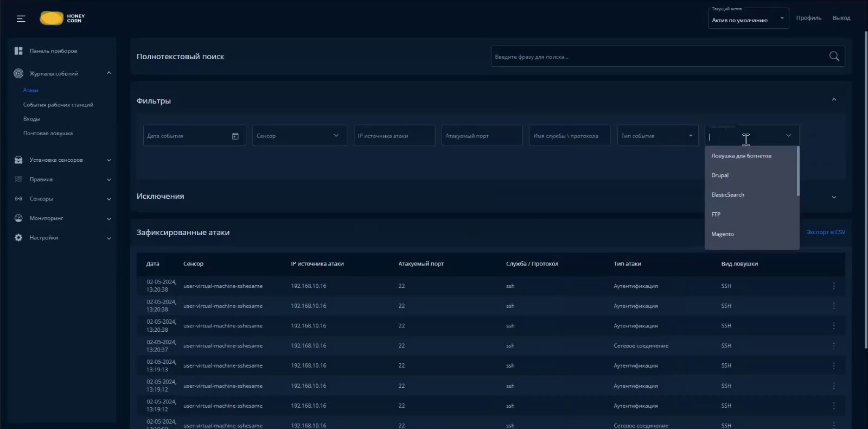Click the Полнотекстовый поиск heading
Image resolution: width=868 pixels, height=429 pixels.
pyautogui.click(x=180, y=56)
